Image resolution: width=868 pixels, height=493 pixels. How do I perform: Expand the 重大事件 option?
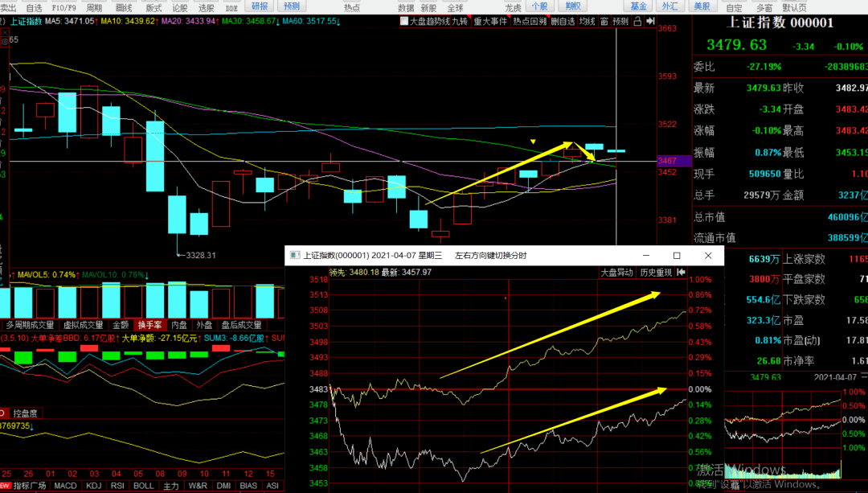coord(490,22)
